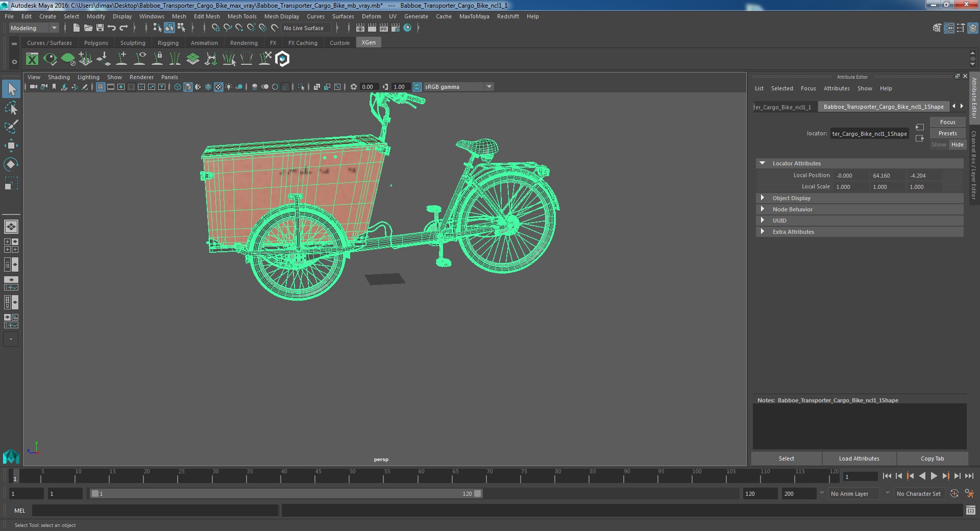Snap to grids magnet icon
Image resolution: width=980 pixels, height=531 pixels.
pos(216,28)
